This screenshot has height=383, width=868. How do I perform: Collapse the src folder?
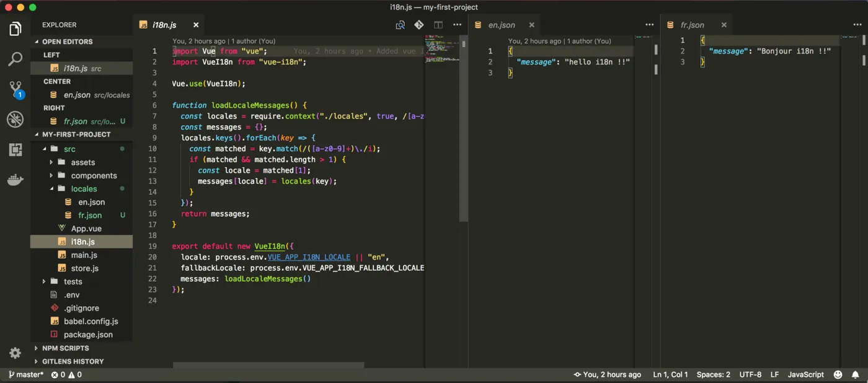point(69,149)
